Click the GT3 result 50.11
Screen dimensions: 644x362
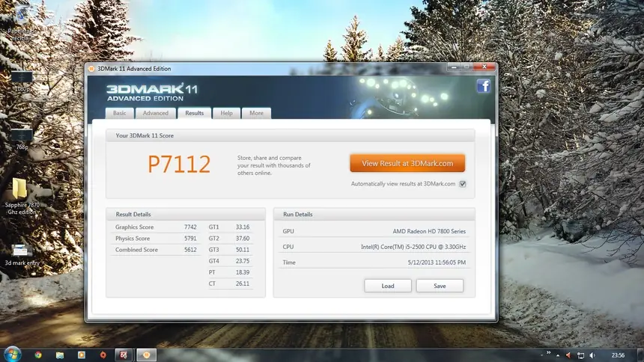pyautogui.click(x=243, y=250)
